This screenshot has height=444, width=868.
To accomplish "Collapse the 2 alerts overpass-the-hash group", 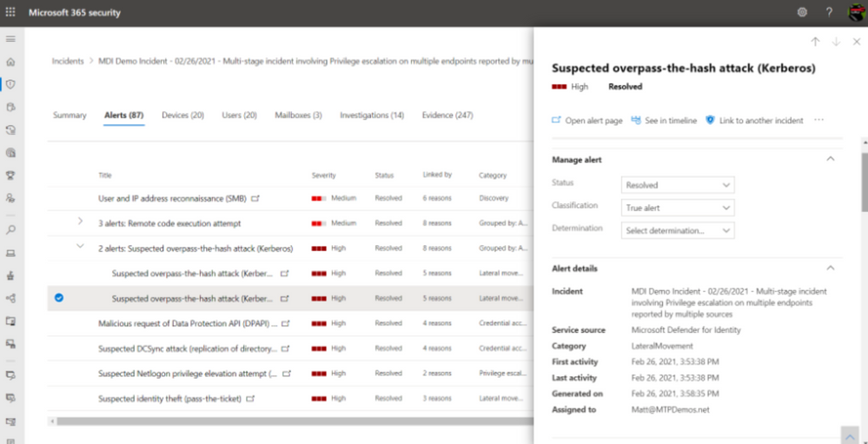I will click(80, 247).
